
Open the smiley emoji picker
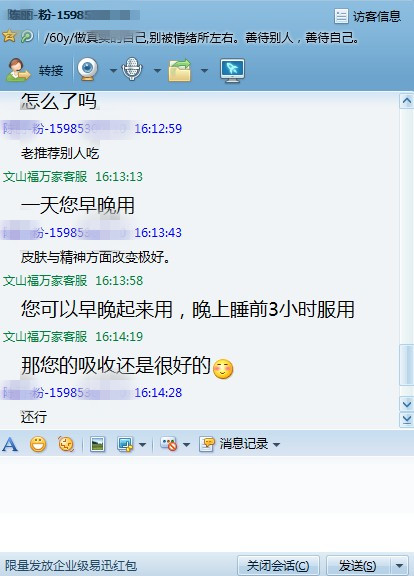coord(38,444)
